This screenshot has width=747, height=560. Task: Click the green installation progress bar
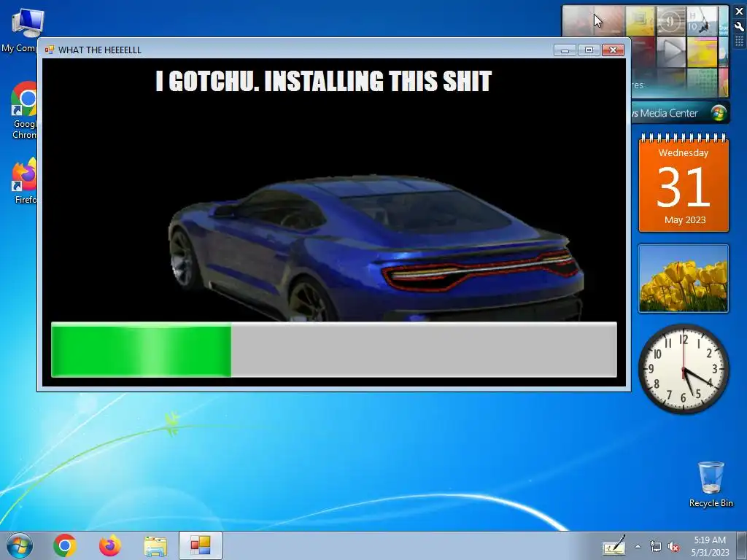click(x=334, y=350)
